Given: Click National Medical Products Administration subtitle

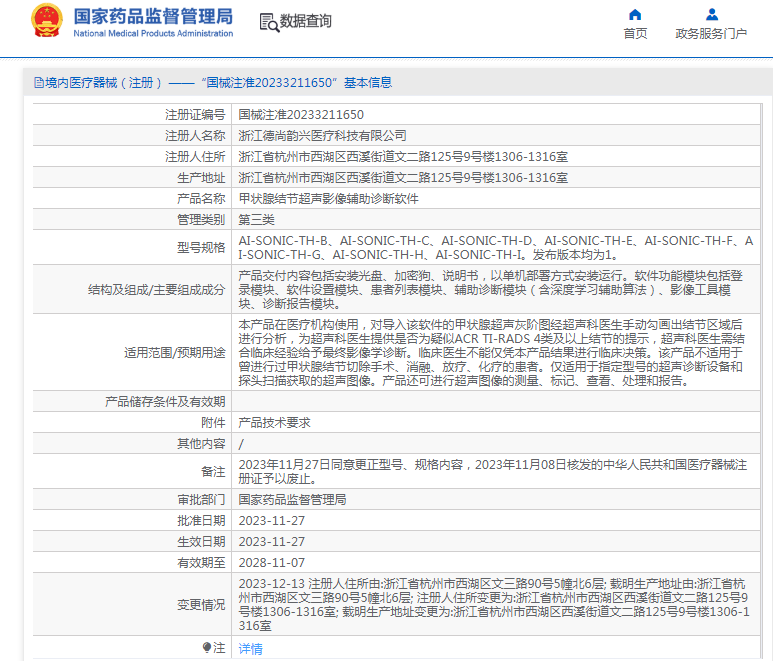Looking at the screenshot, I should [153, 34].
